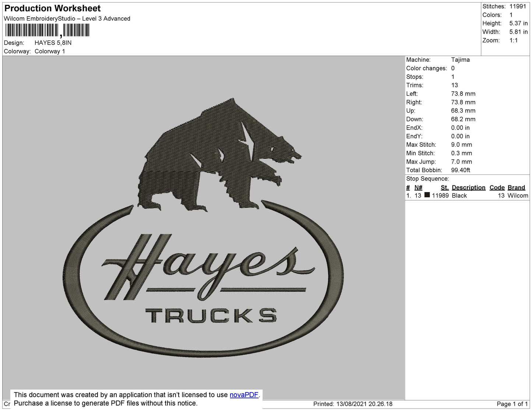Click the novaPDF hyperlink
The height and width of the screenshot is (411, 532).
point(244,395)
